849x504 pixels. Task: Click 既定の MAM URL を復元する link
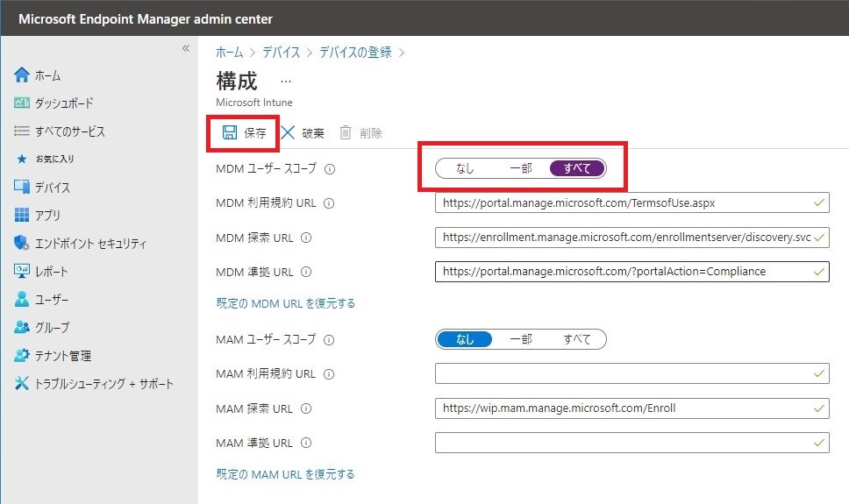[285, 474]
